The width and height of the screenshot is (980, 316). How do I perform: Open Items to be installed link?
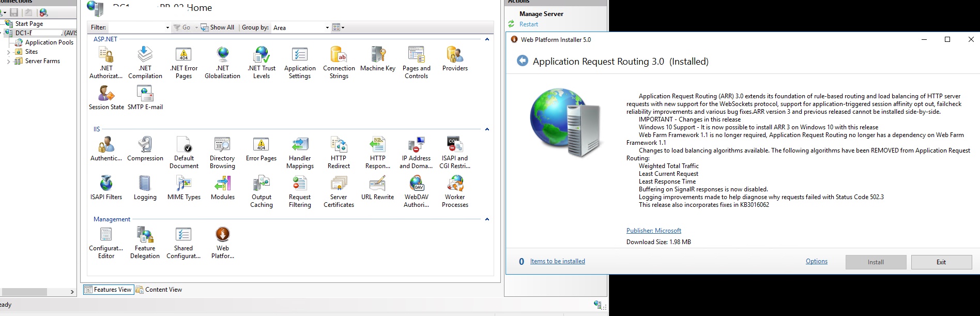click(557, 261)
